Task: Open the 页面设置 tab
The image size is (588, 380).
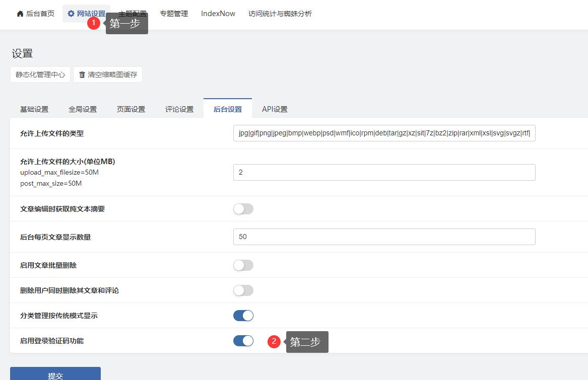Action: tap(131, 109)
